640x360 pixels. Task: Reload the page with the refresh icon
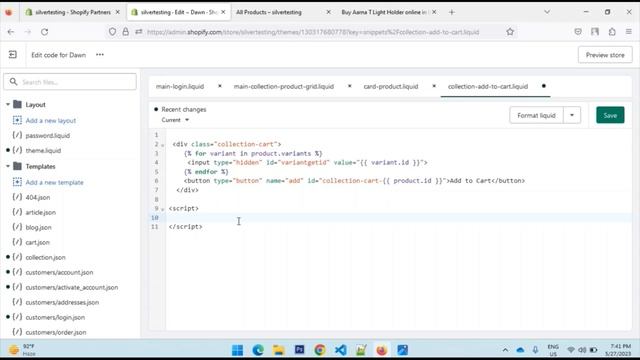pos(44,32)
